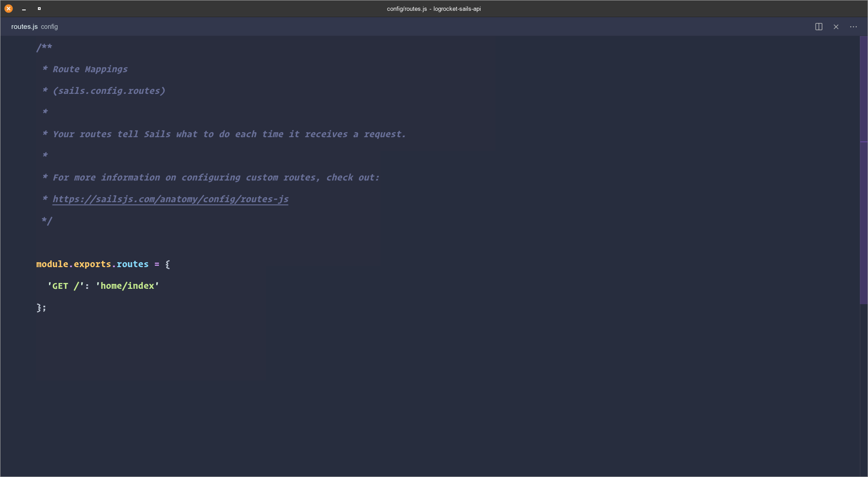This screenshot has width=868, height=477.
Task: Open the sailsjs.com routes documentation link
Action: pyautogui.click(x=170, y=199)
